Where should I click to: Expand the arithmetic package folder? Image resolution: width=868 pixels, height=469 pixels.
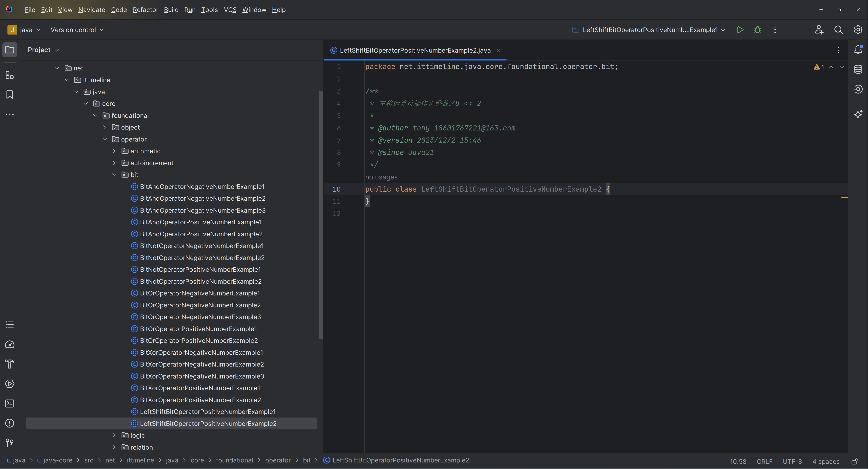coord(114,151)
